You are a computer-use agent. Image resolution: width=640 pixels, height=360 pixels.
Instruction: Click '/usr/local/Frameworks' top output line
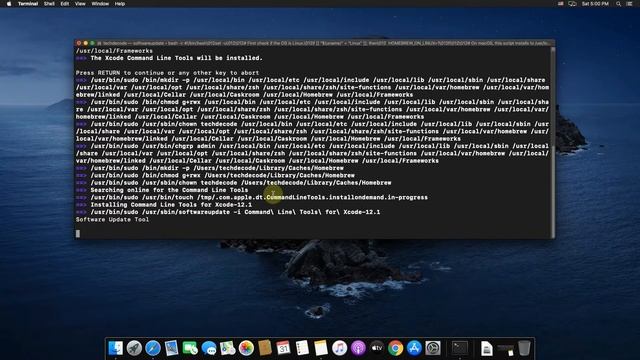pos(114,51)
